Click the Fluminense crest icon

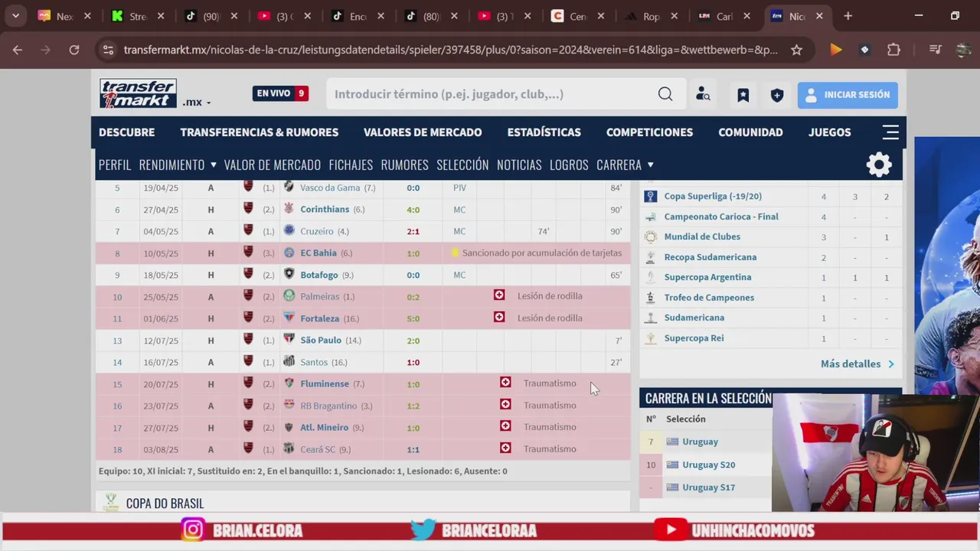[x=289, y=383]
